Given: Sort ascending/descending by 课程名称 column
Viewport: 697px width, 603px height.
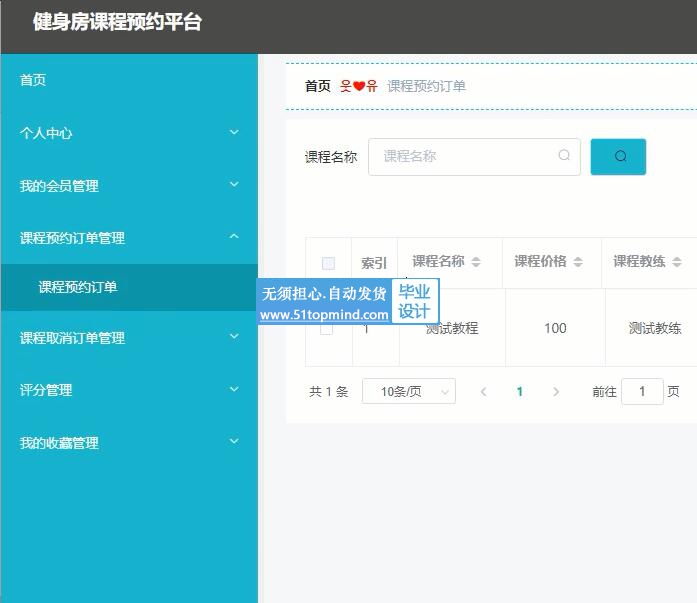Looking at the screenshot, I should point(476,262).
